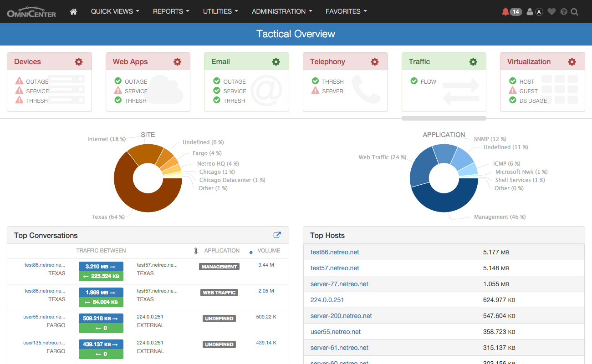Open the Email panel settings gear

tap(276, 61)
